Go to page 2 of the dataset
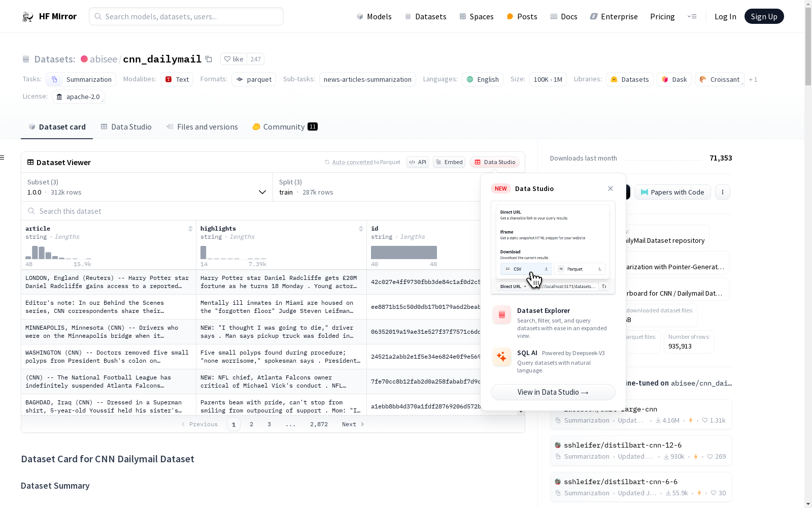The width and height of the screenshot is (812, 508). [x=251, y=424]
